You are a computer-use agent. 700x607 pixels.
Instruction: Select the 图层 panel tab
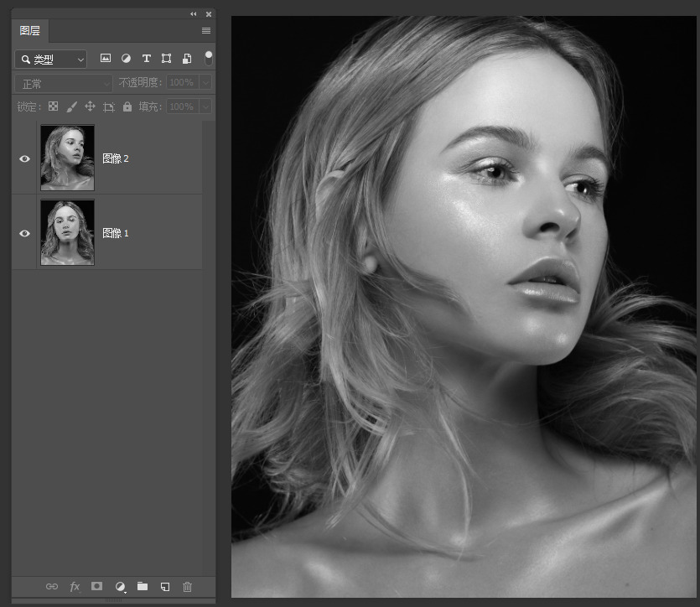point(30,31)
